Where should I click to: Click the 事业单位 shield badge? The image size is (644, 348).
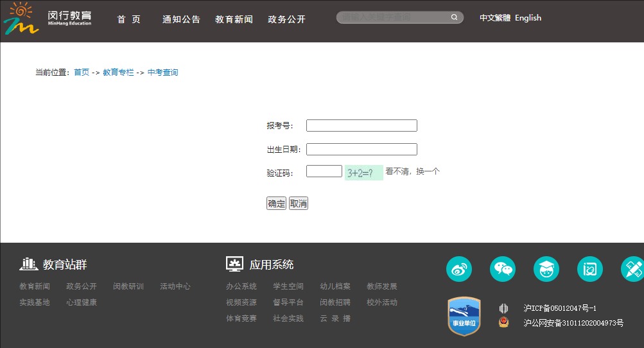click(464, 316)
